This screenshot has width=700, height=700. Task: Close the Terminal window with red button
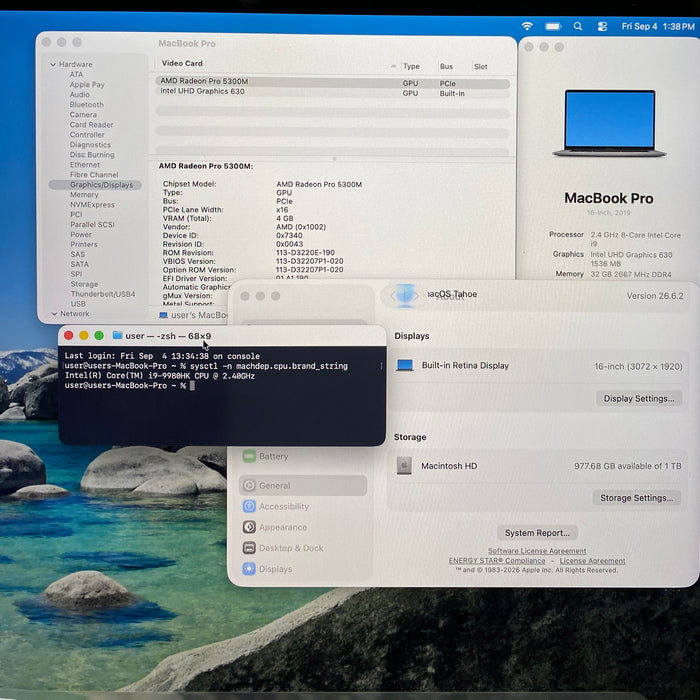point(69,335)
